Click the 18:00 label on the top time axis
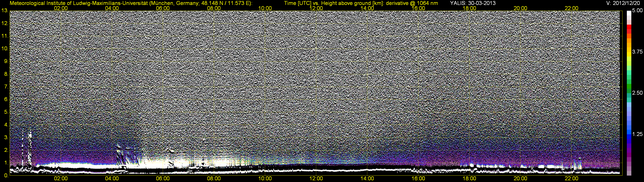Screen dimensions: 644x182 [x=469, y=8]
